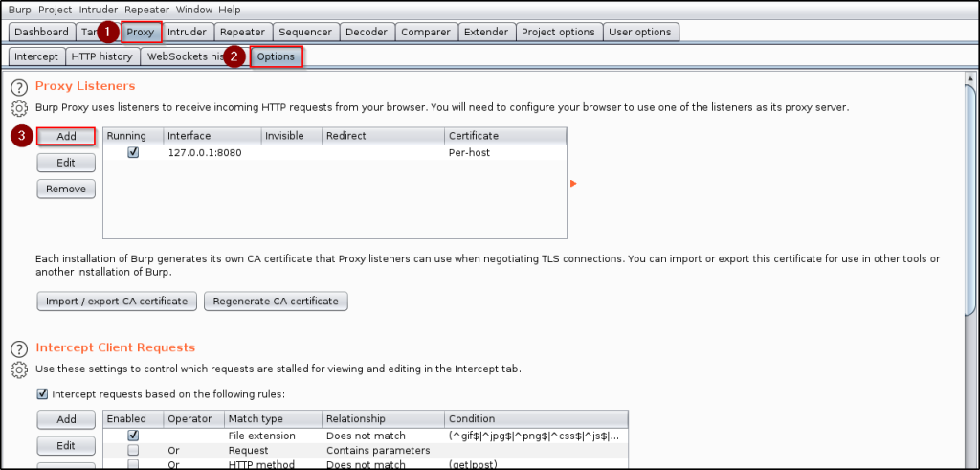Switch to the Repeater tab
This screenshot has height=470, width=980.
(242, 32)
